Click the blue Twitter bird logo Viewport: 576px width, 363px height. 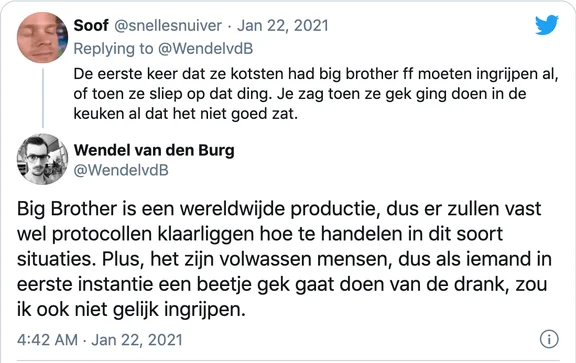(547, 25)
